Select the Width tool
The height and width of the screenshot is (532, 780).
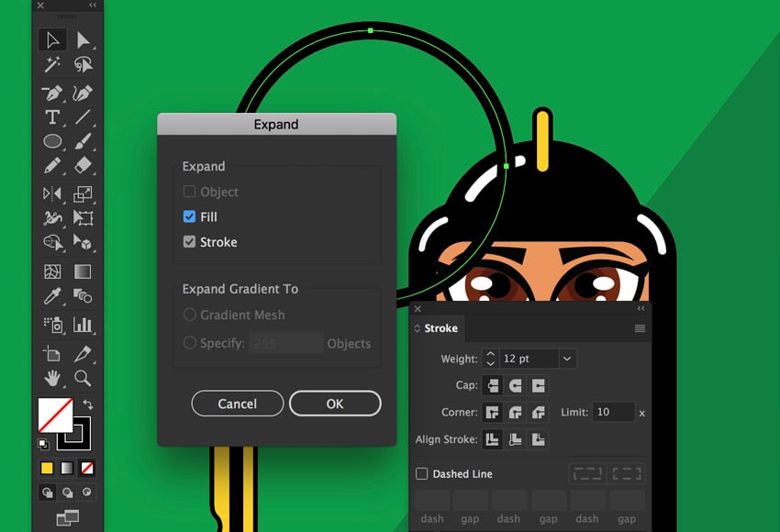coord(52,217)
